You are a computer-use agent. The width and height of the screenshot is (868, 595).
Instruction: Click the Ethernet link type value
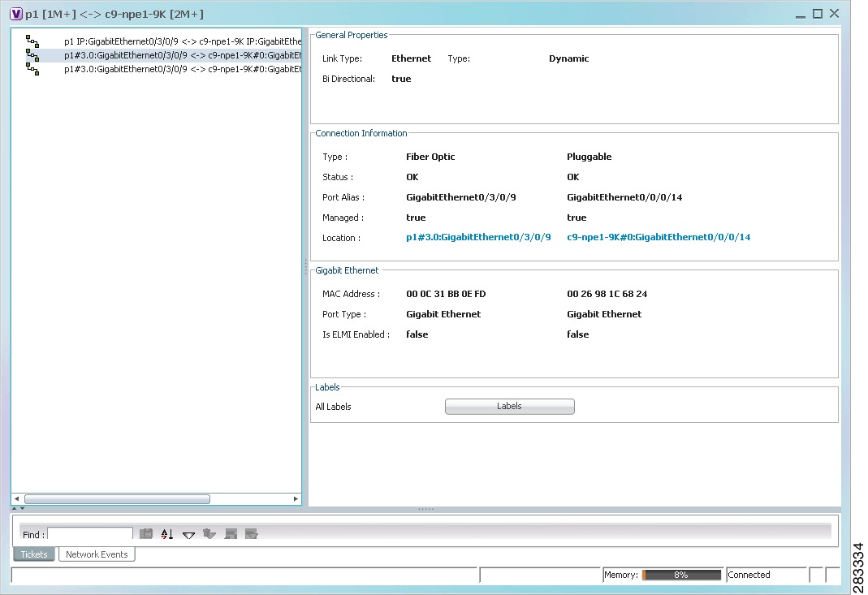tap(412, 58)
